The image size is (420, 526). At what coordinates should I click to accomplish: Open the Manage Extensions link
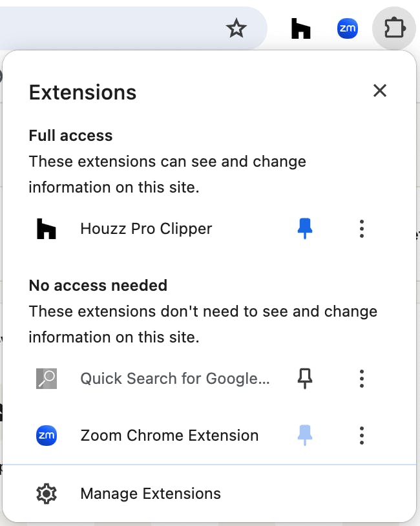151,494
